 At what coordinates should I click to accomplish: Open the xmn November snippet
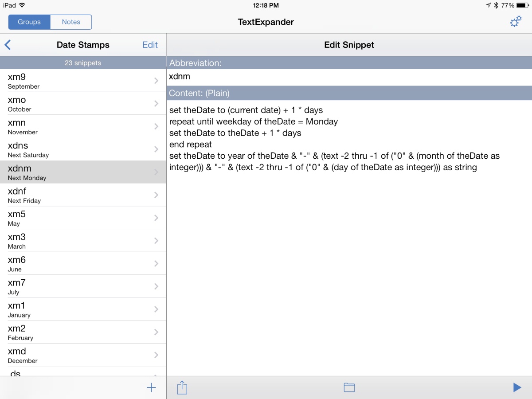click(83, 126)
